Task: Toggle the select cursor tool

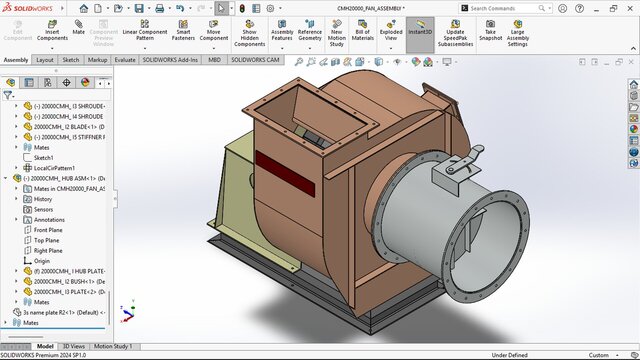Action: click(x=221, y=8)
